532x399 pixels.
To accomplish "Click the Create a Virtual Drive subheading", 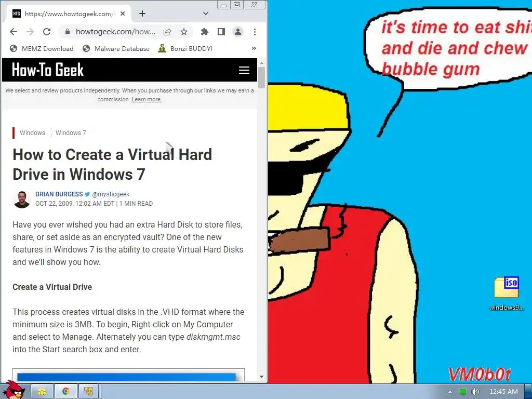I will pos(52,287).
